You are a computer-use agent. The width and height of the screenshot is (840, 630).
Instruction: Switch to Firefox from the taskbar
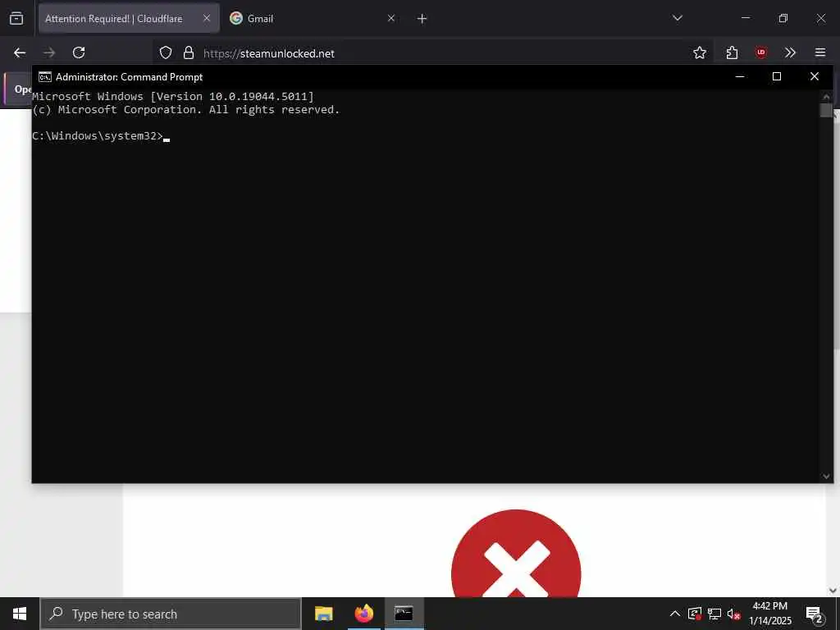pyautogui.click(x=363, y=614)
